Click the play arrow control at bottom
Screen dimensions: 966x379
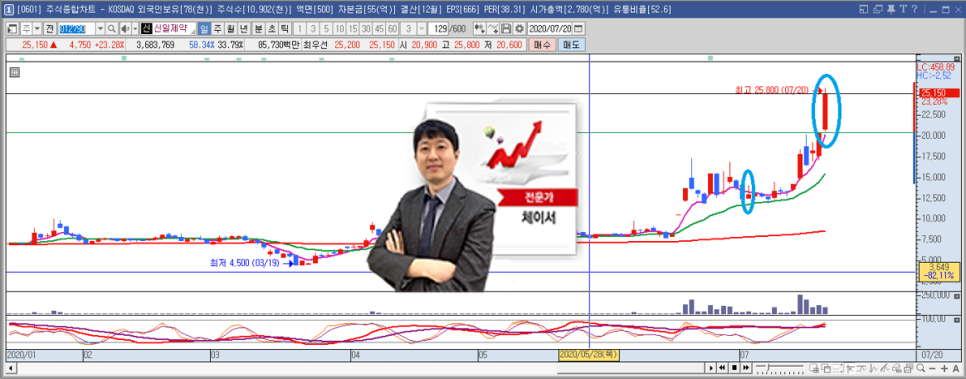click(711, 368)
